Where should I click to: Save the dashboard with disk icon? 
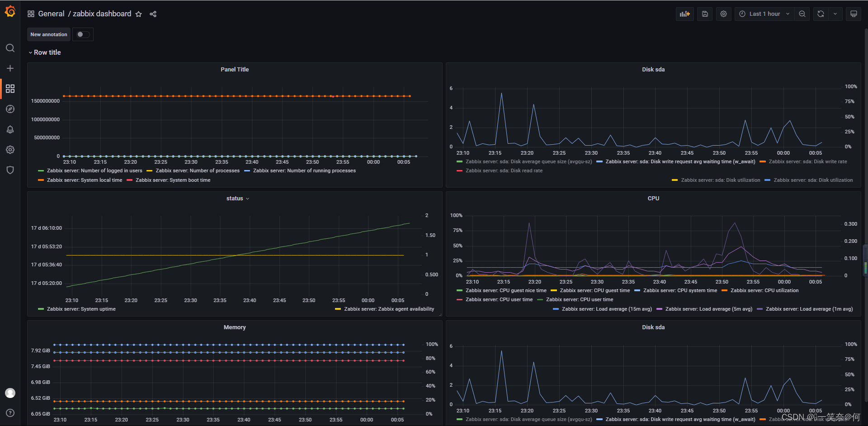pos(705,14)
